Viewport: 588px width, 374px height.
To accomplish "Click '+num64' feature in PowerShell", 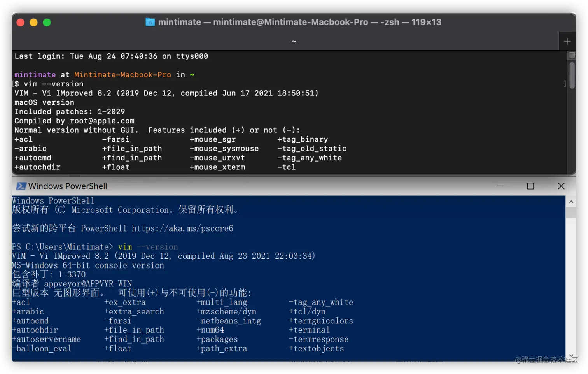I will 210,330.
